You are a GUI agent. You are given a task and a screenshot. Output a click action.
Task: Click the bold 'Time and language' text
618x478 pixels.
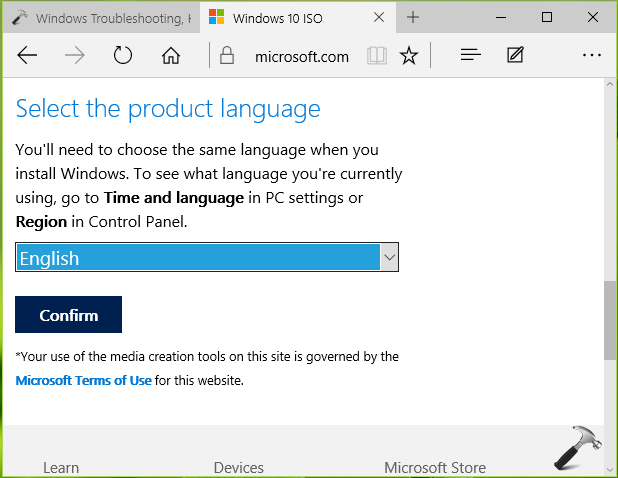174,198
